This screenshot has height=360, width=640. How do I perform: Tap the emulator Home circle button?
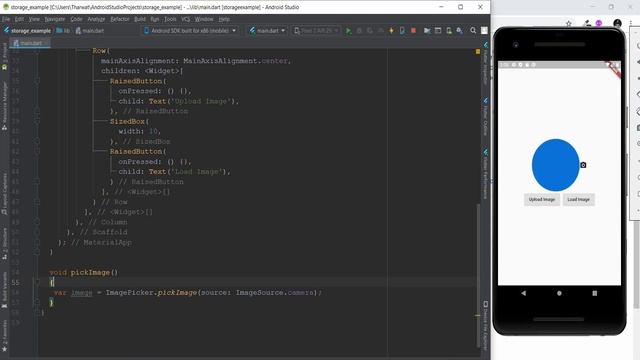[x=559, y=293]
